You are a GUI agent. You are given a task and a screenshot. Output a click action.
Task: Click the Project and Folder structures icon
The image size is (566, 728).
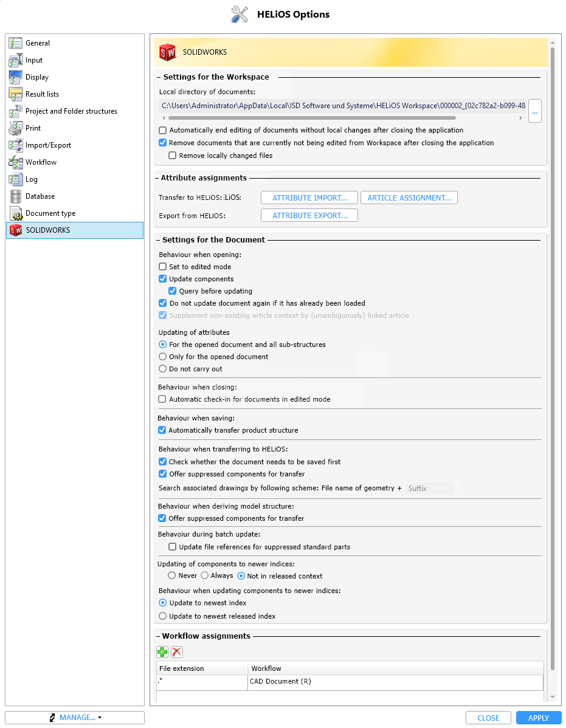(15, 111)
